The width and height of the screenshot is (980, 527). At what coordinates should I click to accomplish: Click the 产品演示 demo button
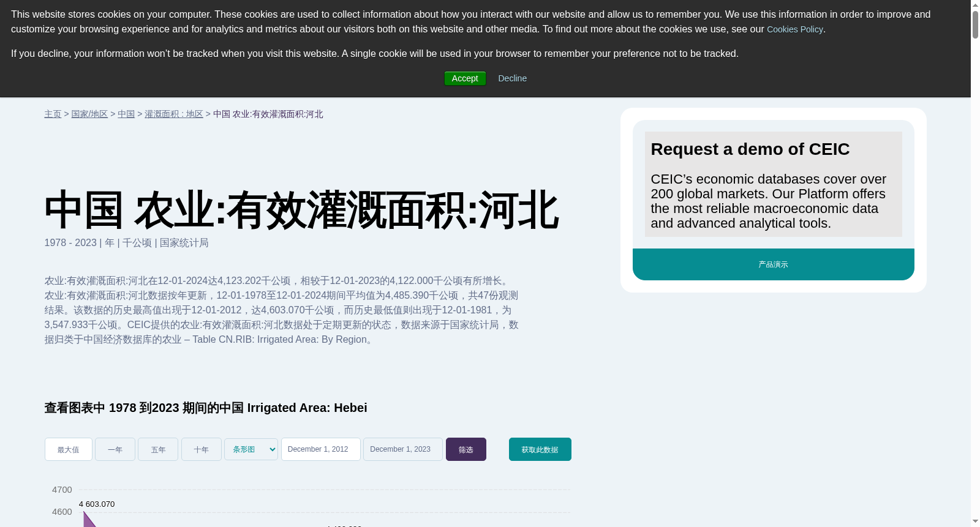point(774,264)
